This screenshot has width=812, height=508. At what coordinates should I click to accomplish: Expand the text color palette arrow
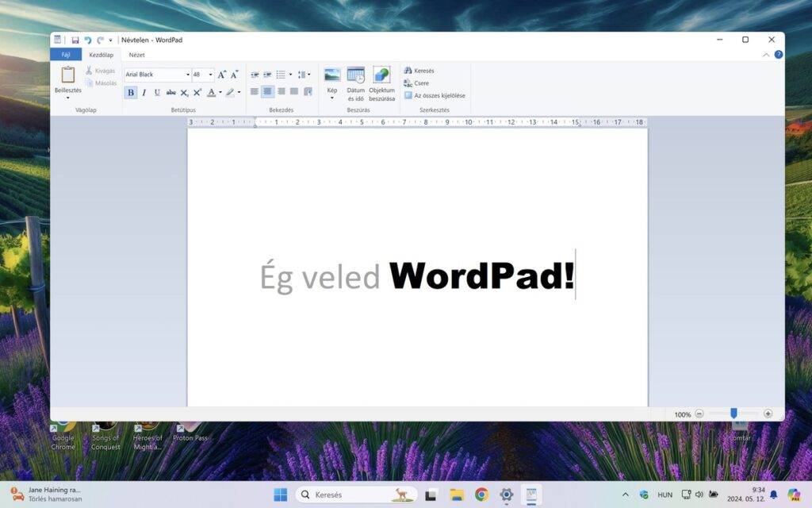(220, 93)
